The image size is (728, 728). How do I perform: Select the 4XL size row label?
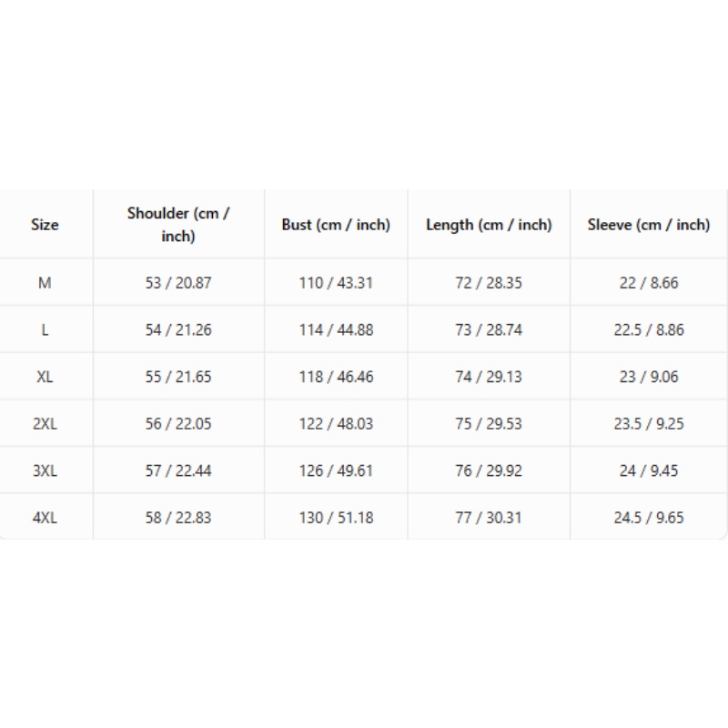point(45,518)
